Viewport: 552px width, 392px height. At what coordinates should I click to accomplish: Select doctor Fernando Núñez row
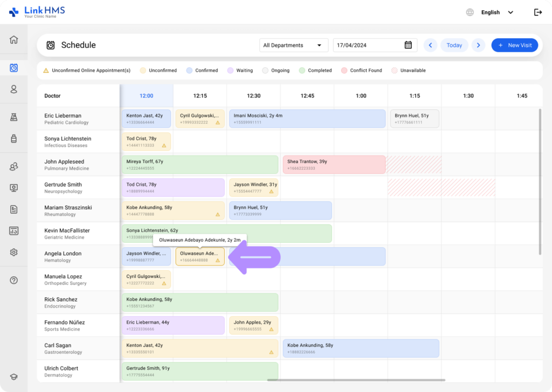click(78, 325)
